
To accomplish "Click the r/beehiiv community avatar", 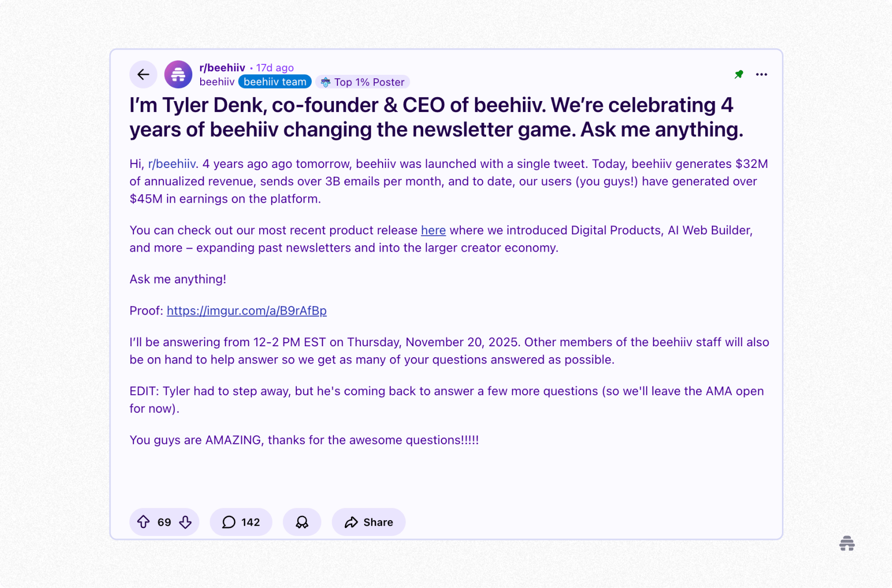I will point(178,74).
